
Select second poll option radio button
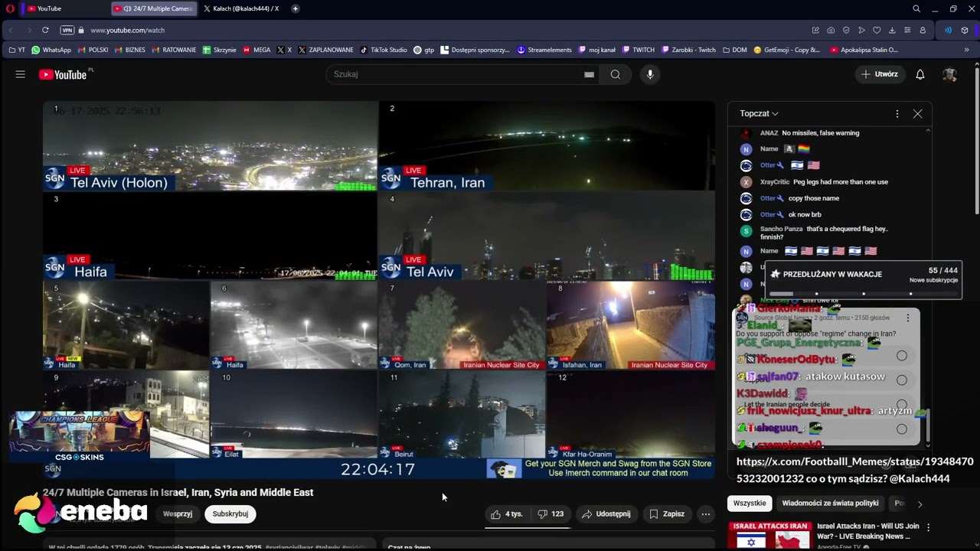point(902,380)
